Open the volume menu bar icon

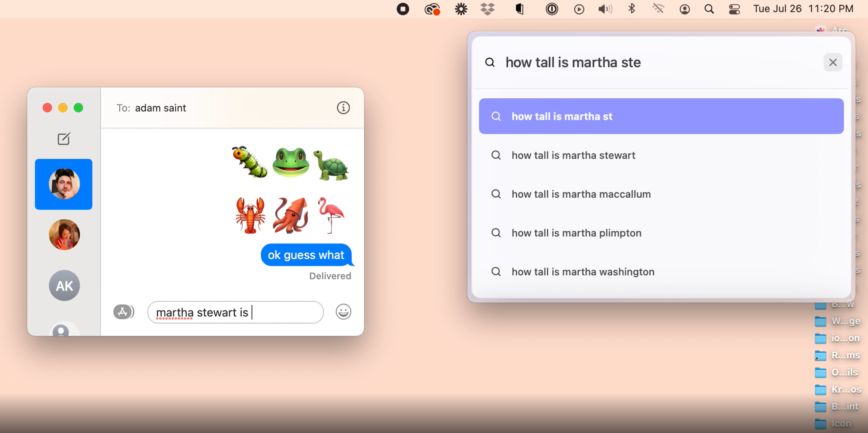tap(605, 9)
